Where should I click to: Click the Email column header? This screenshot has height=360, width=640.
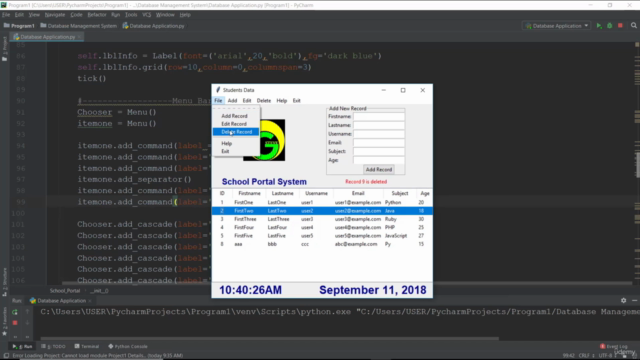(358, 193)
